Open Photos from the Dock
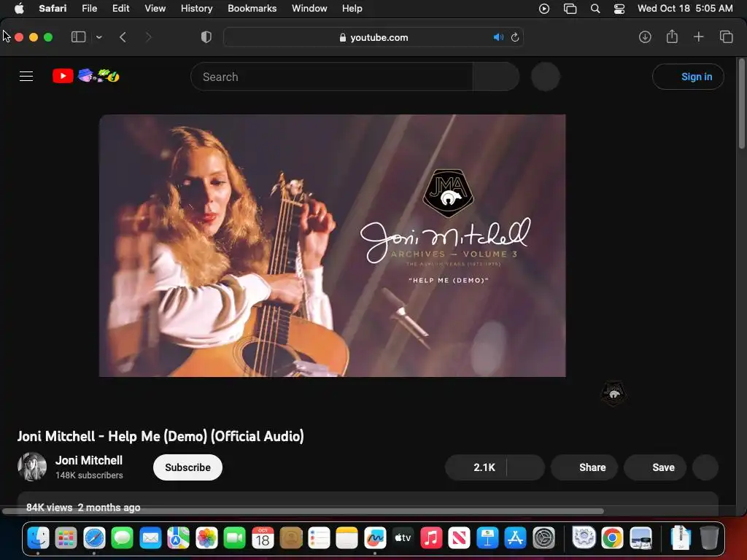The image size is (747, 560). (x=206, y=538)
